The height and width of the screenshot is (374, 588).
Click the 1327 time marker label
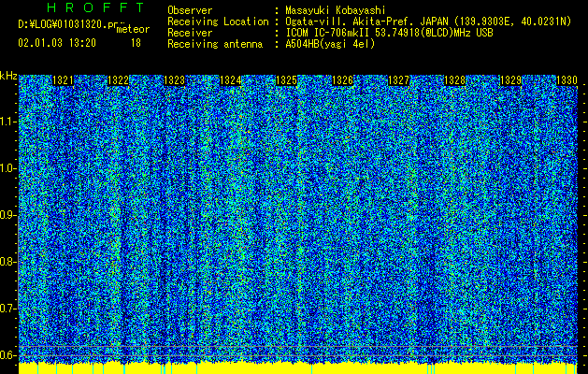(398, 80)
